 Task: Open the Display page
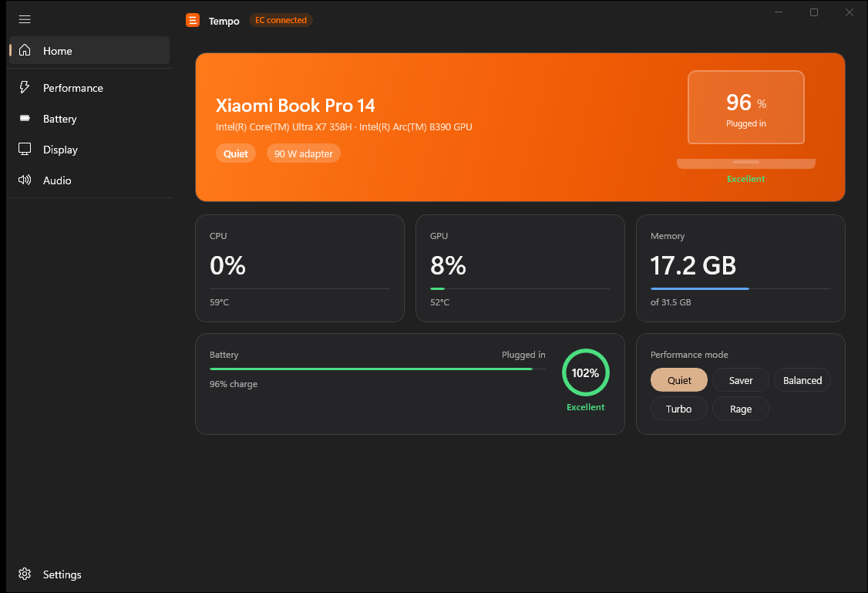click(x=89, y=150)
